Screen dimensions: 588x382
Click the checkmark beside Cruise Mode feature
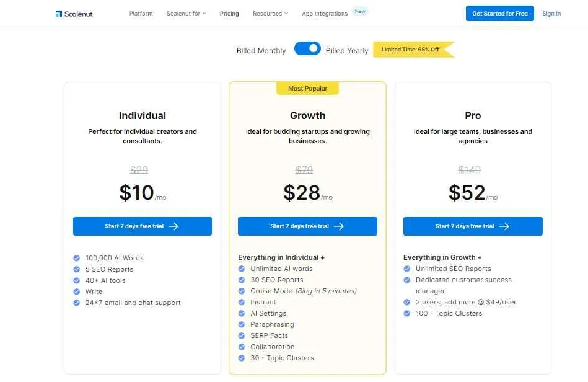coord(242,291)
